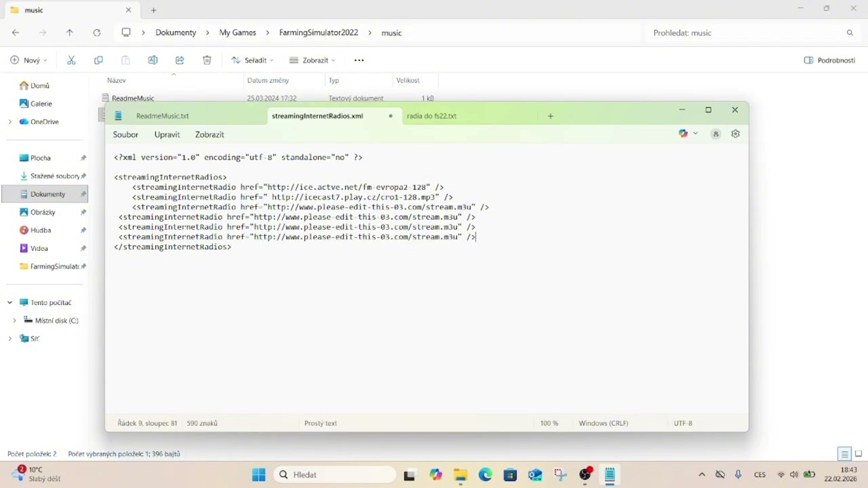The width and height of the screenshot is (868, 488).
Task: Expand the Místní disk (C:) node
Action: click(14, 321)
